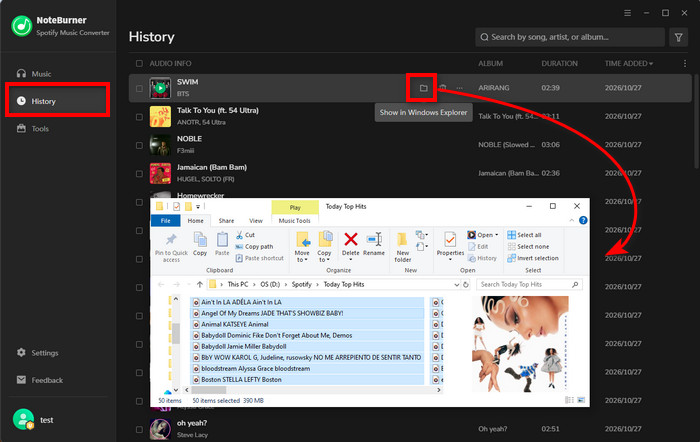Click the red Delete icon in Explorer ribbon
The image size is (700, 442).
click(x=350, y=240)
